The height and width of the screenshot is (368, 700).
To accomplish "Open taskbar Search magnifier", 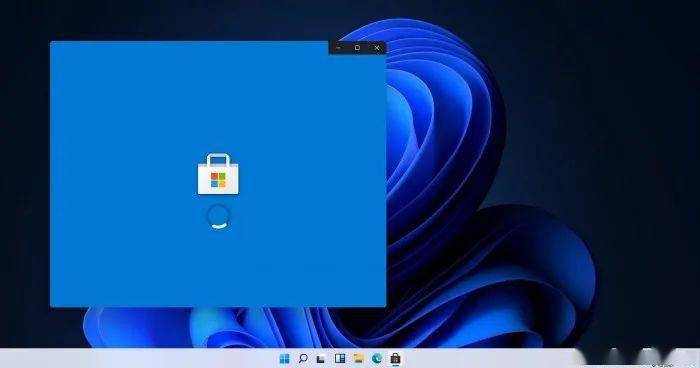I will 303,358.
